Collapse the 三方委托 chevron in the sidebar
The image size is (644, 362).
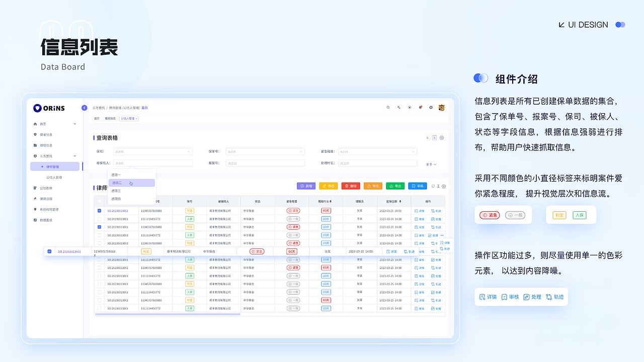[75, 156]
